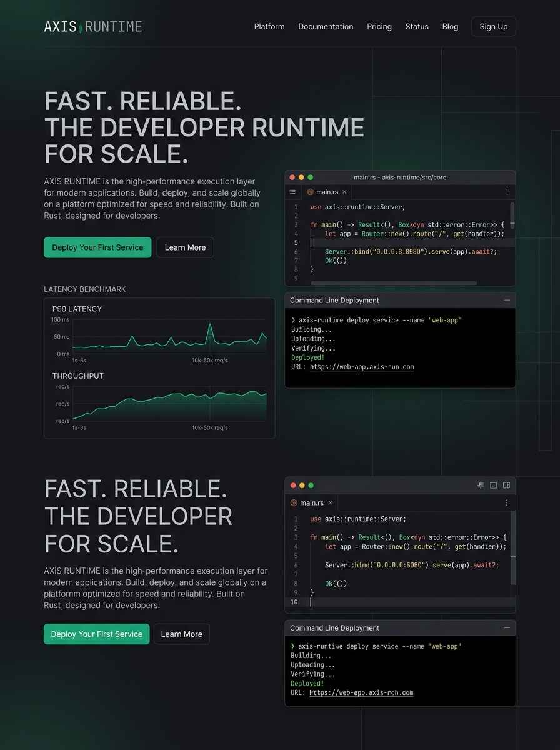
Task: Click the 'LATENCY BENCHMARK' heading text
Action: 85,289
